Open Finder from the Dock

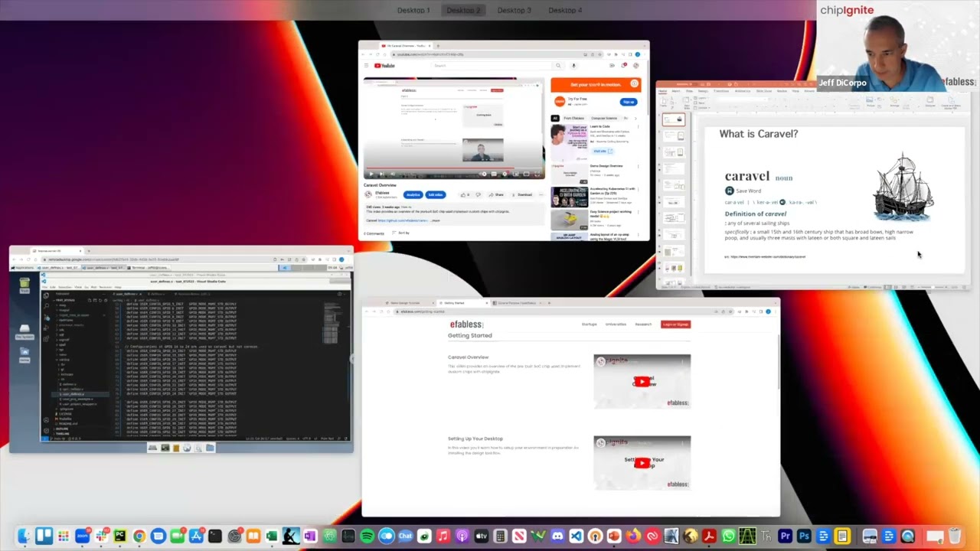coord(24,536)
